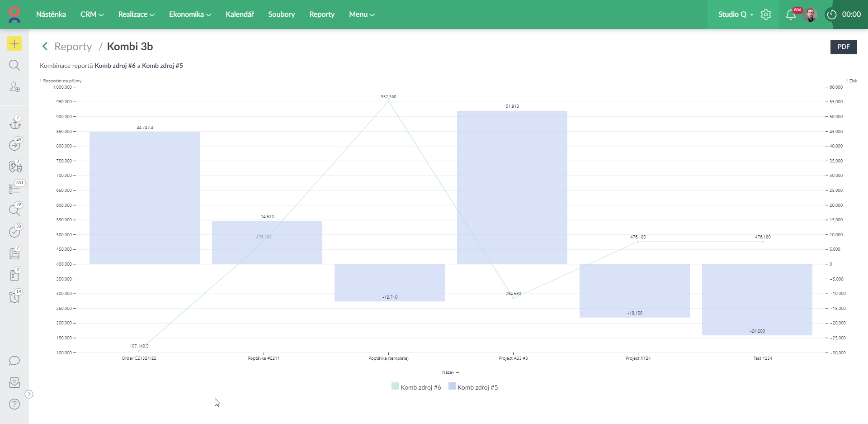The height and width of the screenshot is (424, 868).
Task: Open the alarm clock icon with badge 14
Action: pos(15,296)
